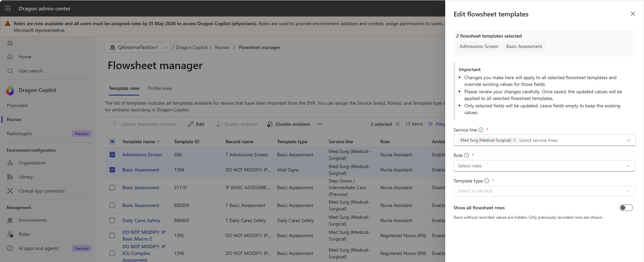Open the DO NOT MODIFY: IP Basic Macro 2 link
Viewport: 644px width, 262px height.
coord(144,235)
